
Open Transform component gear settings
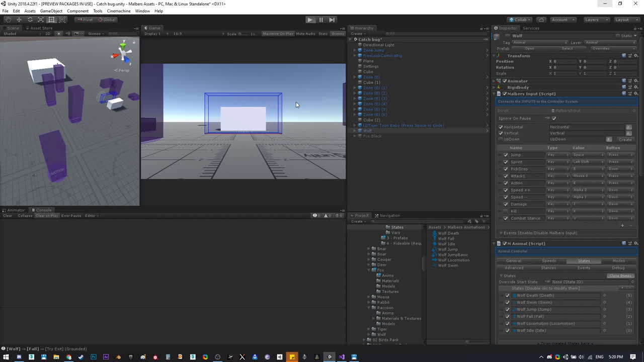tap(636, 56)
